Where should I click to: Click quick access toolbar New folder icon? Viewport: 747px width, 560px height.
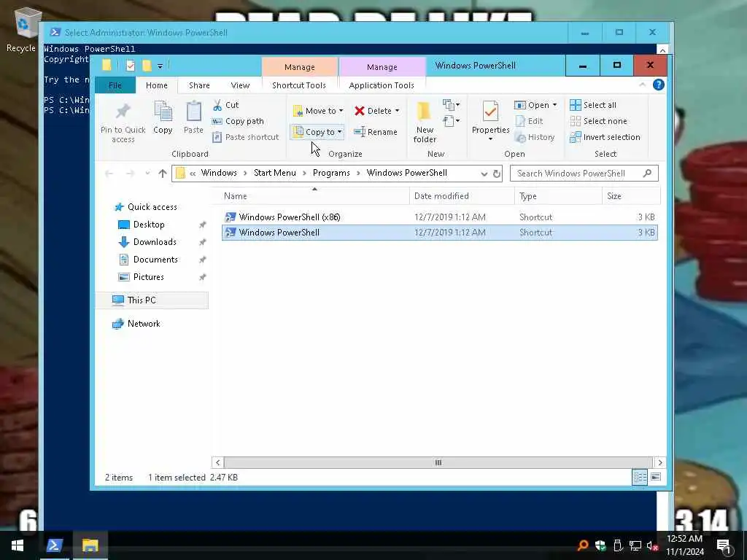(x=147, y=66)
